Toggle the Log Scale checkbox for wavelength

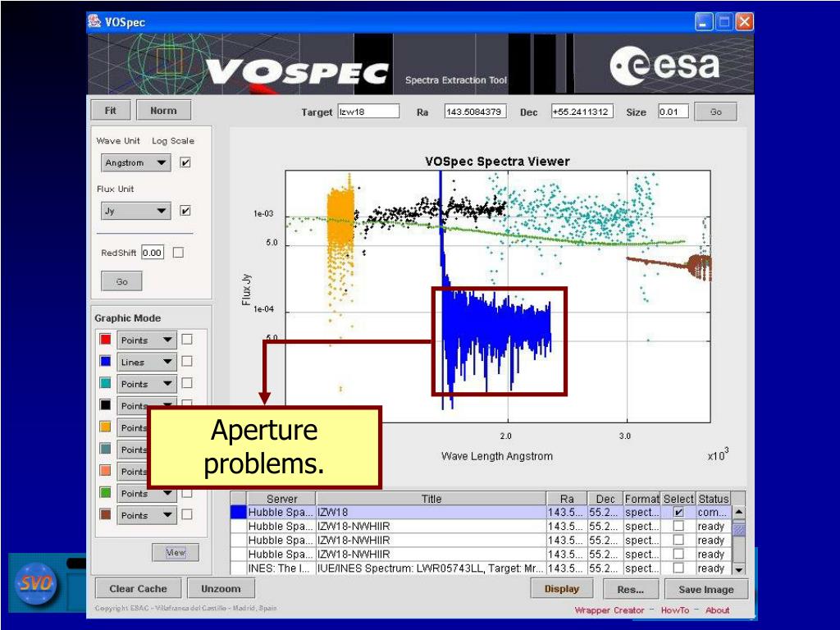coord(185,162)
